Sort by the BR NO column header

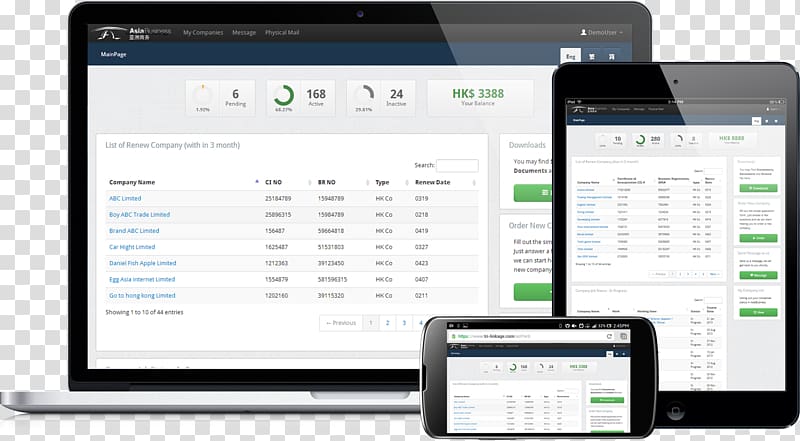329,183
